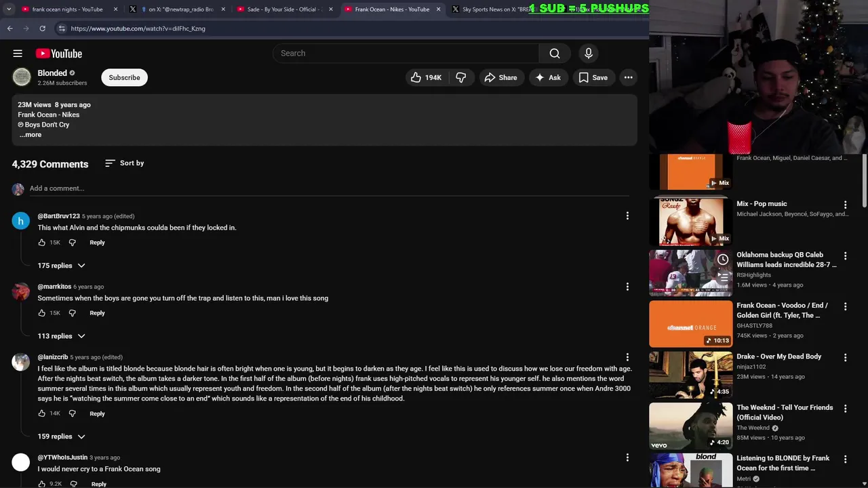Click the recommendations sidebar scrollbar

(864, 181)
